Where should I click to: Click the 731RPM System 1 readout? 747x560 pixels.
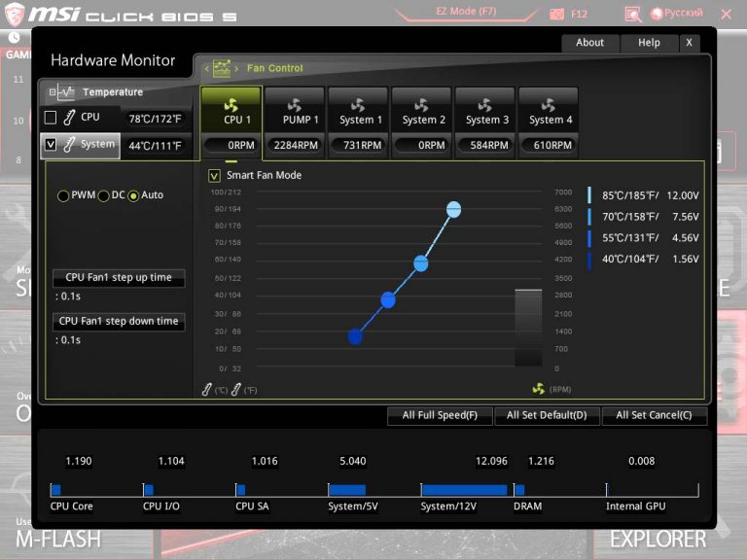click(358, 145)
